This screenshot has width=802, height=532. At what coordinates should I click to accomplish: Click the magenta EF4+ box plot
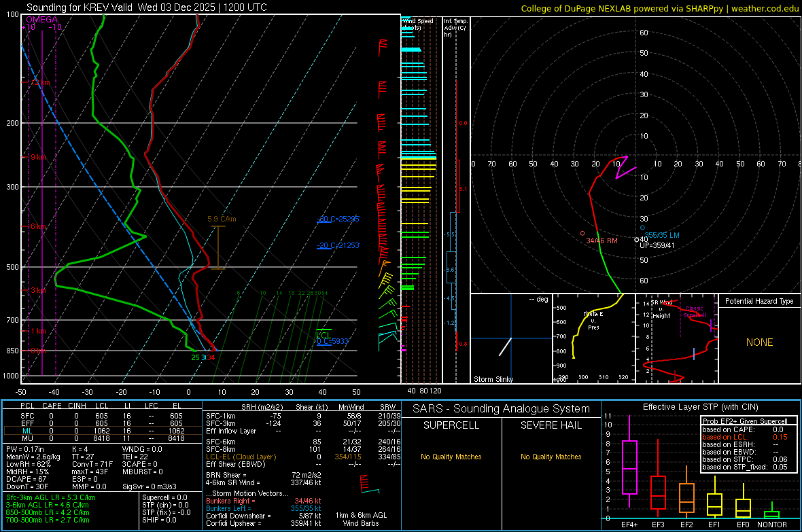pyautogui.click(x=629, y=467)
